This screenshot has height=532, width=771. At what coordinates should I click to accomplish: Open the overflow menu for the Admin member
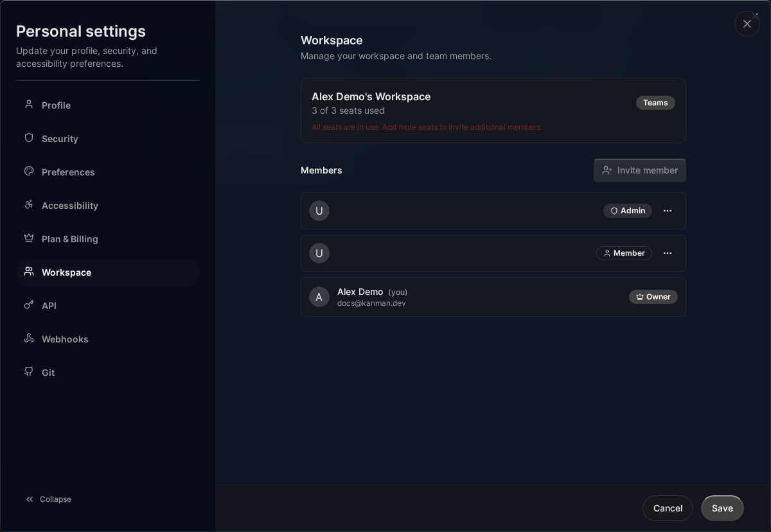pyautogui.click(x=668, y=211)
